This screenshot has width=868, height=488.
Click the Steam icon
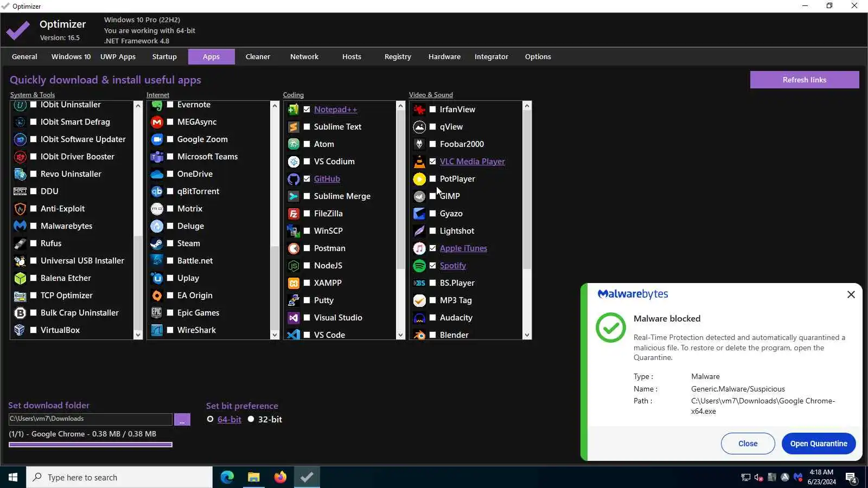pos(157,243)
